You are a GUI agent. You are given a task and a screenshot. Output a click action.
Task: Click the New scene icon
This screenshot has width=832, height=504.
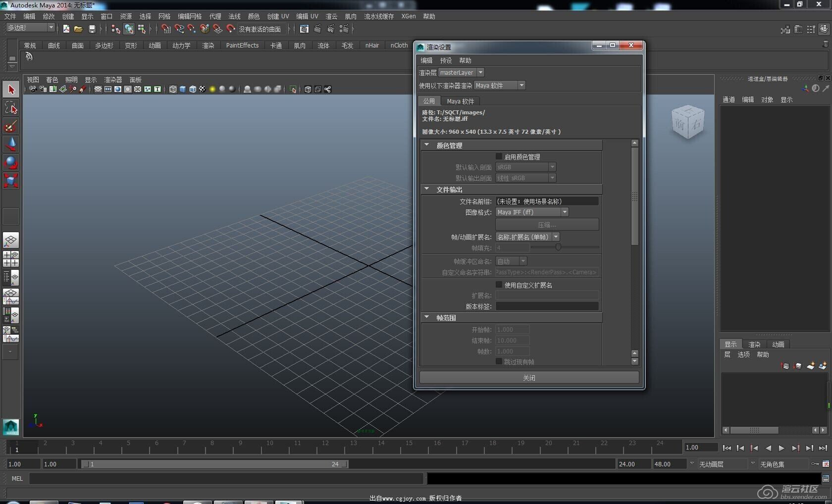click(x=66, y=29)
